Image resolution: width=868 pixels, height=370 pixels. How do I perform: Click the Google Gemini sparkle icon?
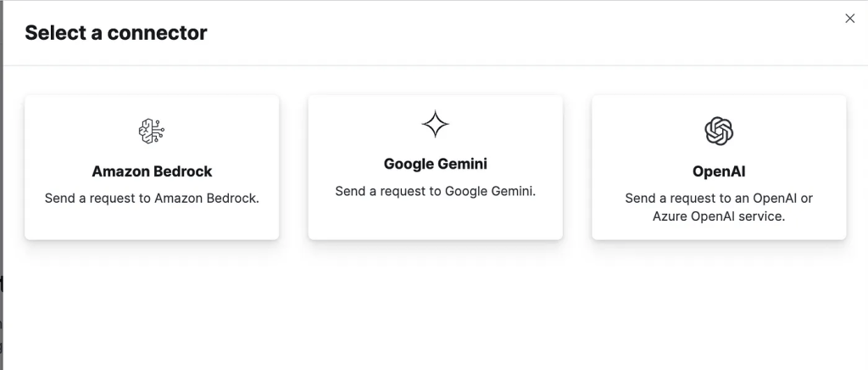pyautogui.click(x=435, y=124)
